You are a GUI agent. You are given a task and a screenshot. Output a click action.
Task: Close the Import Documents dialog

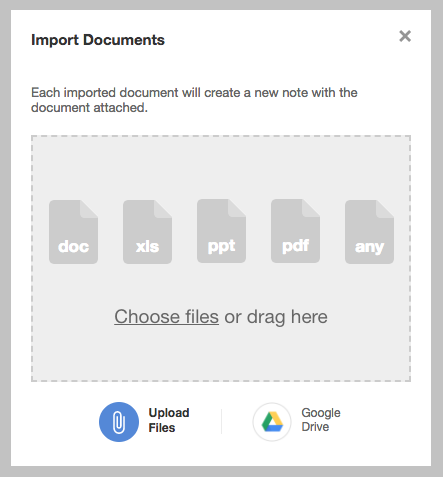click(x=405, y=36)
